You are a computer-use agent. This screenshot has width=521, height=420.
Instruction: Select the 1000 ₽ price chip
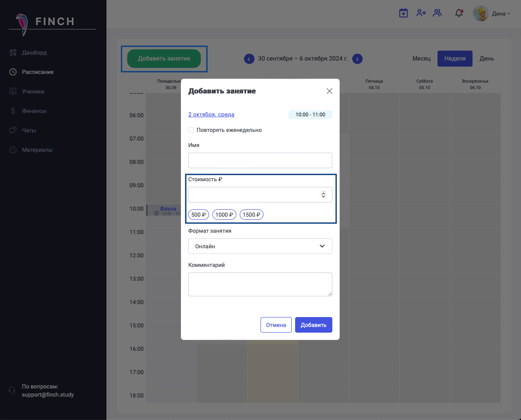click(x=224, y=215)
